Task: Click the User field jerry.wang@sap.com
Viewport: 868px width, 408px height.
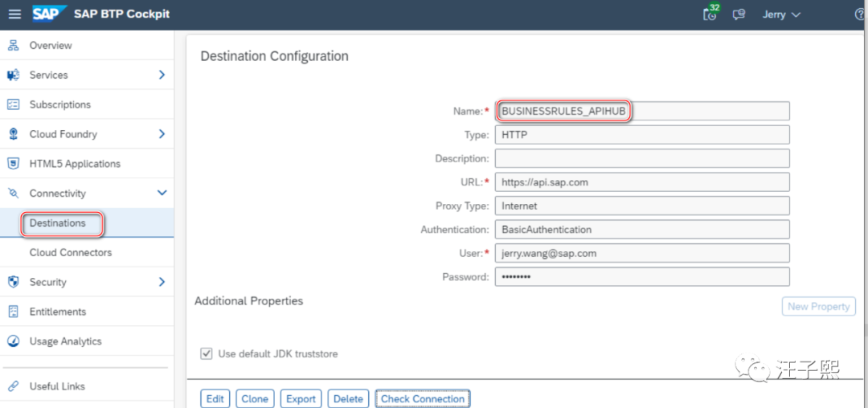Action: (642, 253)
